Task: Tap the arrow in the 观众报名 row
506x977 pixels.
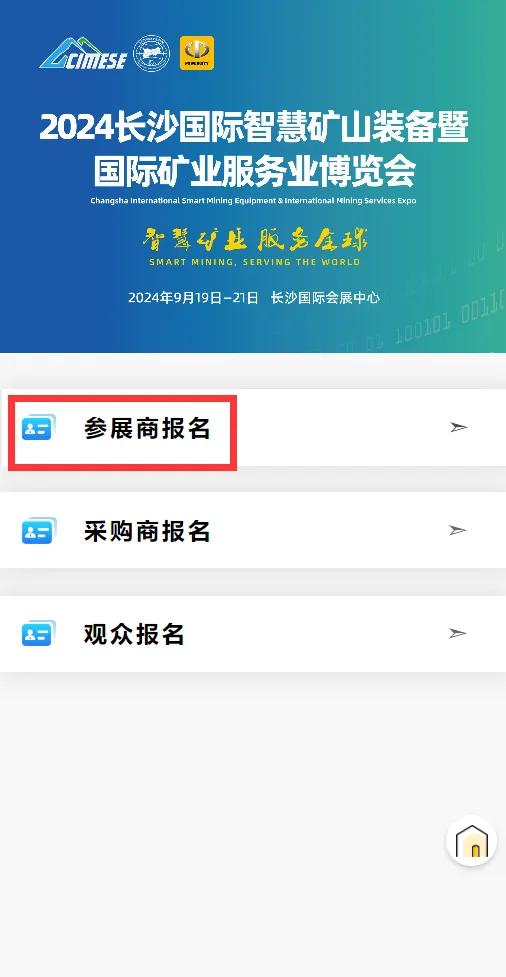Action: 457,633
